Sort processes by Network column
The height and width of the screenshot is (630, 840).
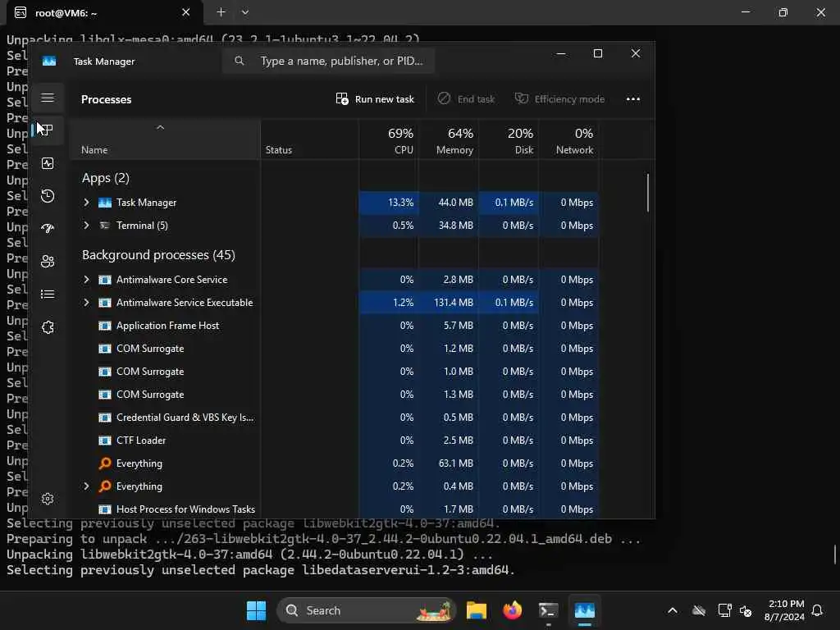coord(569,141)
